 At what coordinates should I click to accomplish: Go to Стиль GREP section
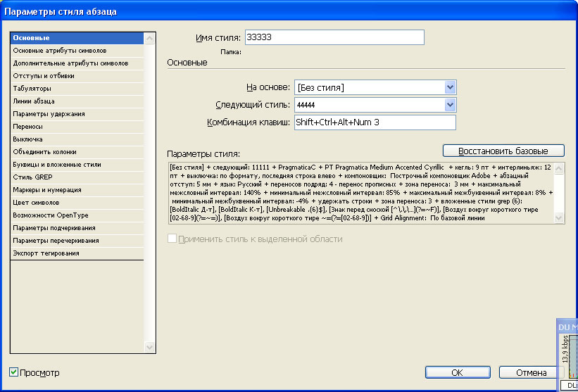pyautogui.click(x=77, y=177)
